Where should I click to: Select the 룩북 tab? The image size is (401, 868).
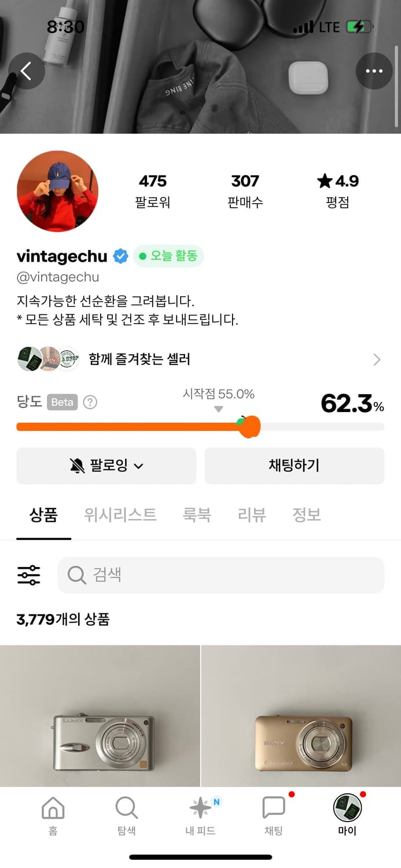[197, 514]
